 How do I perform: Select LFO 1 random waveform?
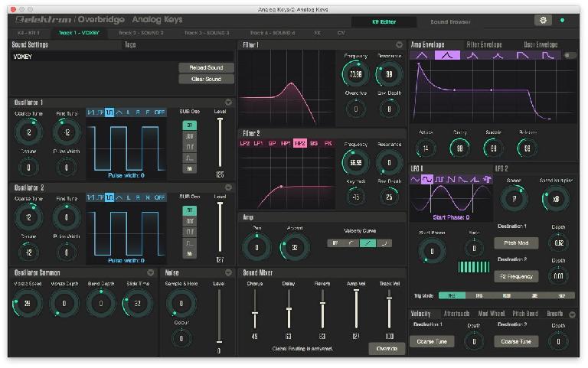pos(487,180)
